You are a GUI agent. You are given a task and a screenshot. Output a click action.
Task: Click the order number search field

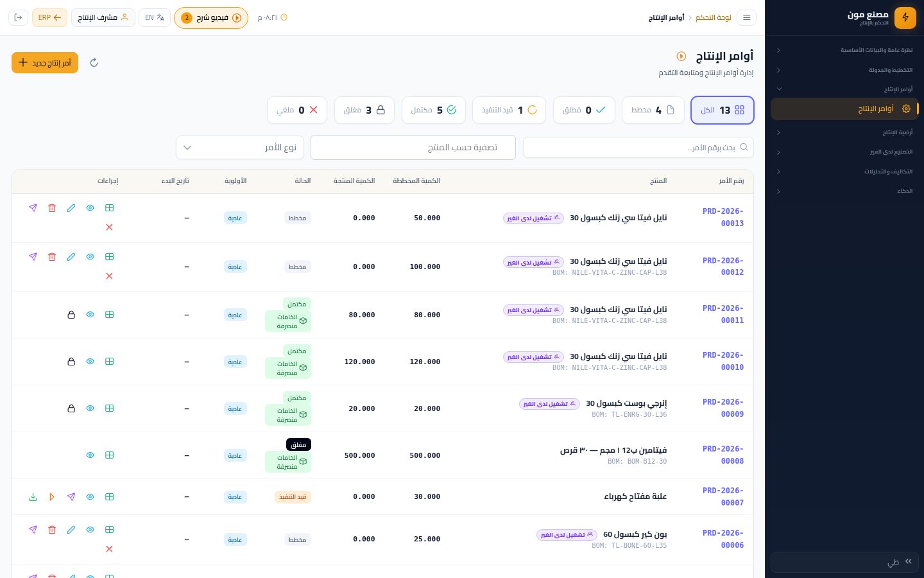point(638,148)
